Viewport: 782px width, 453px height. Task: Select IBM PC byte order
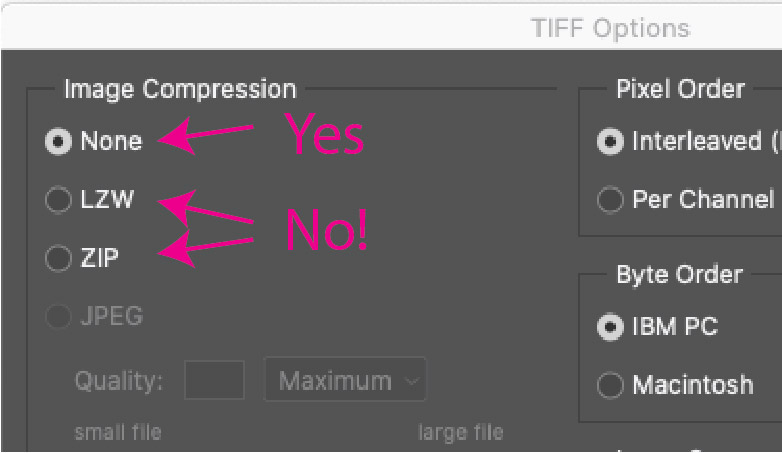coord(610,327)
